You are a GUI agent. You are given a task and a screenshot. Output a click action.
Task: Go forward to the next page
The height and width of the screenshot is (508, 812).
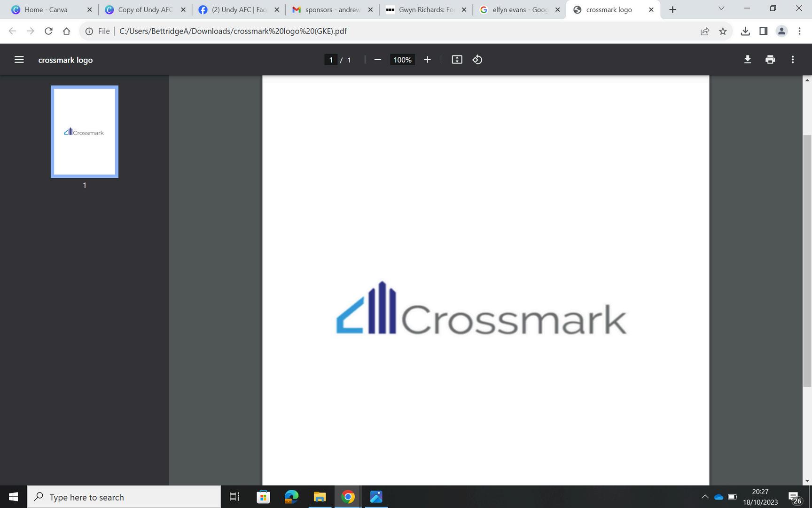click(31, 31)
